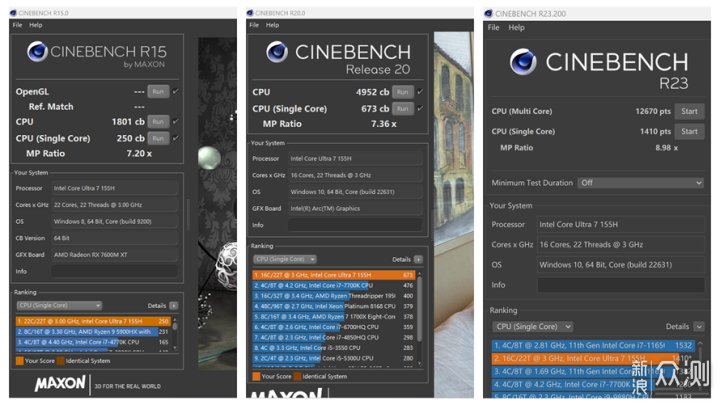Open the R20 ranking CPU (Single Core) dropdown
The image size is (720, 405).
285,259
